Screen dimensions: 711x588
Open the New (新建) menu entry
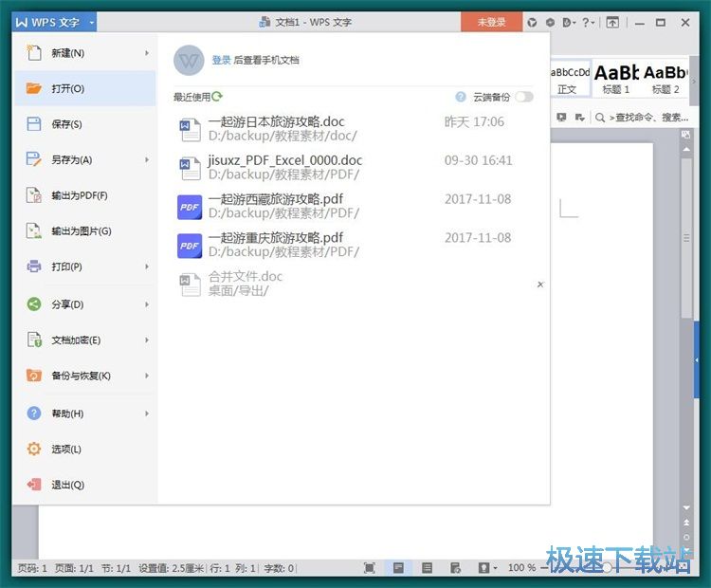pos(85,53)
